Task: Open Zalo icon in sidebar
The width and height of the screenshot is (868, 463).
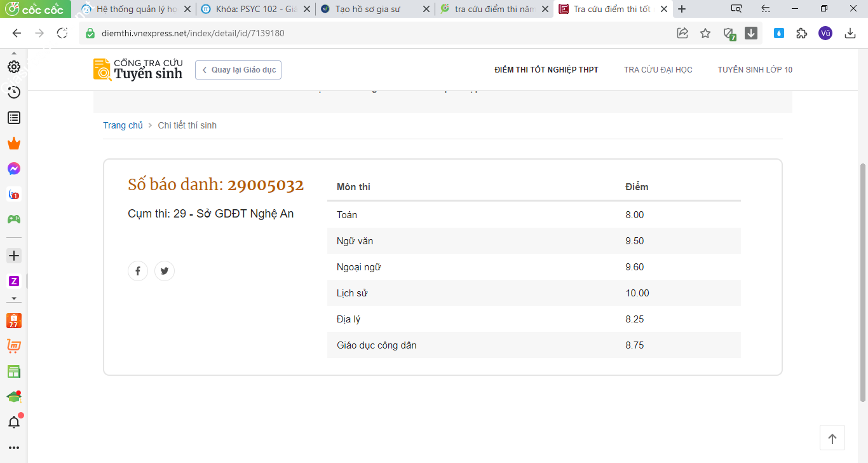Action: pos(13,280)
